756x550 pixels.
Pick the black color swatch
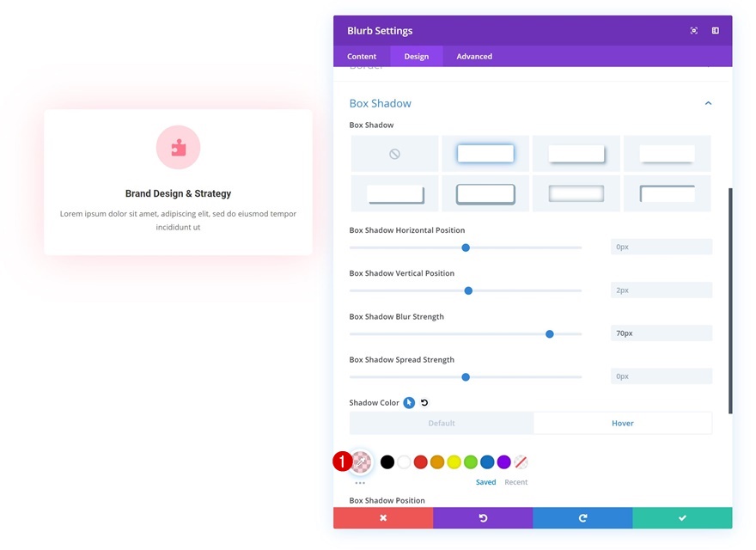click(x=387, y=462)
